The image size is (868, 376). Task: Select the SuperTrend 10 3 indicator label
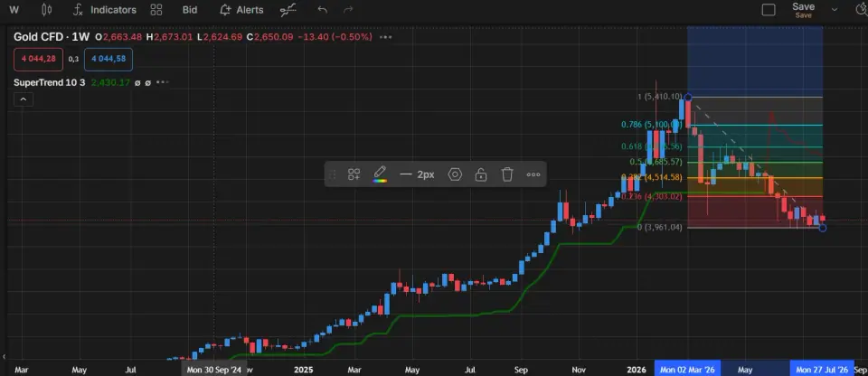49,82
